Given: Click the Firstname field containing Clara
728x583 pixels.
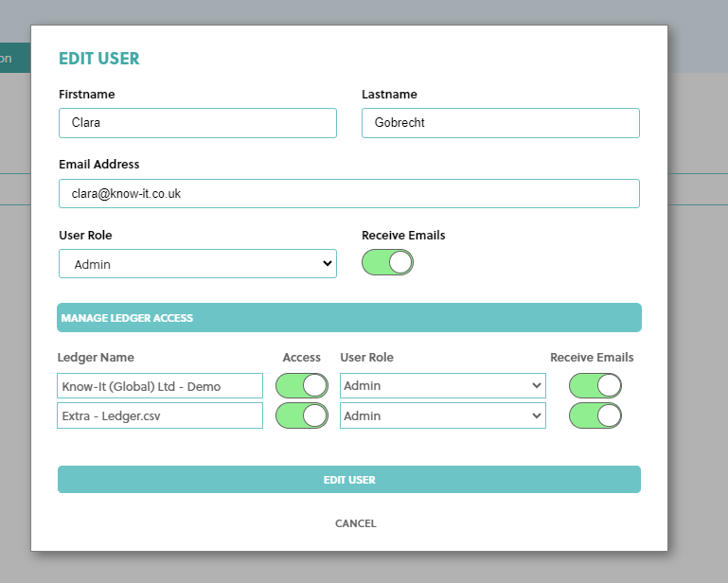Looking at the screenshot, I should coord(198,123).
